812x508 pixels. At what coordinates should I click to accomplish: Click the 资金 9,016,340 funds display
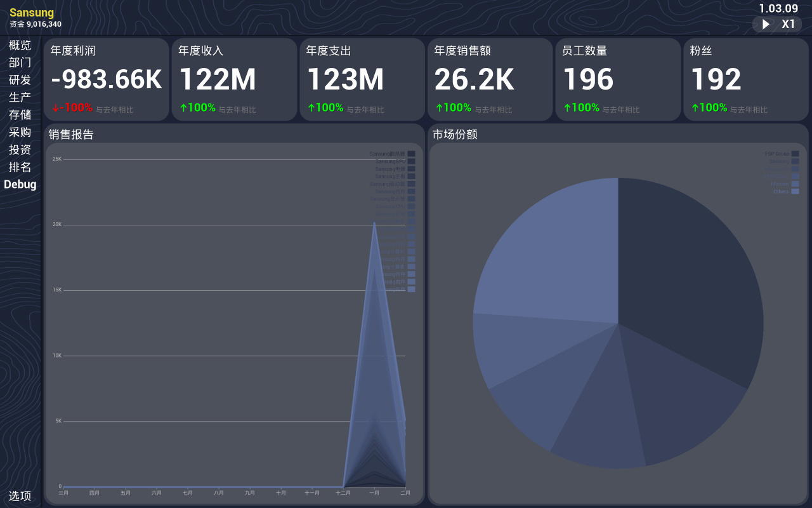pyautogui.click(x=36, y=24)
